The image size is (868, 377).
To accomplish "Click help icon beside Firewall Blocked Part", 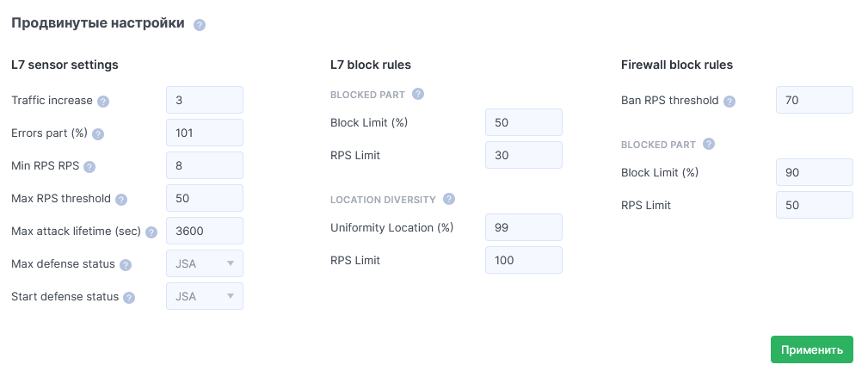I will 709,144.
